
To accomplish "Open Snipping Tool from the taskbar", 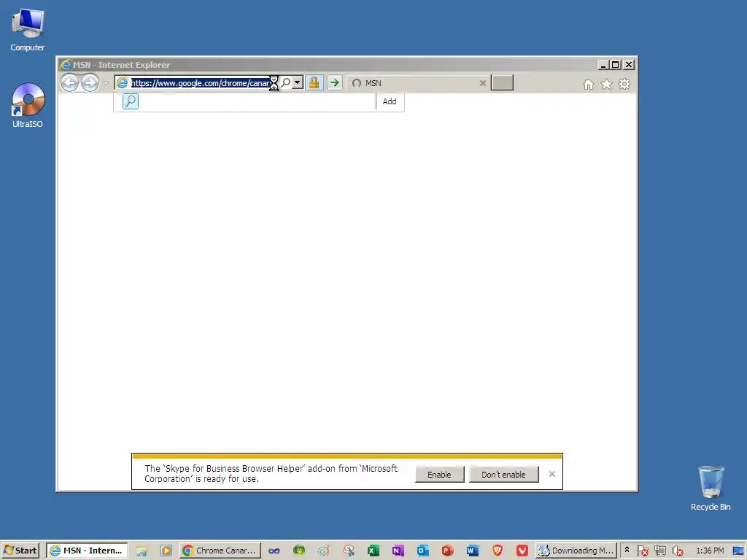I will coord(349,551).
